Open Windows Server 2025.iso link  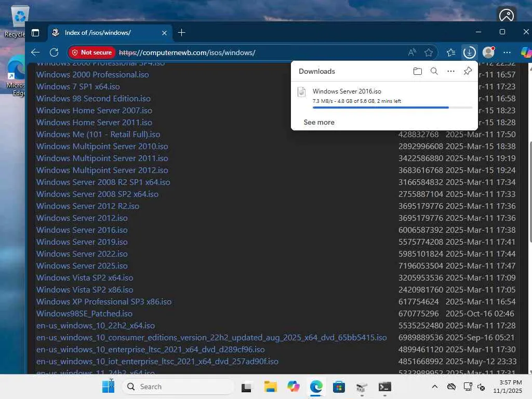coord(82,265)
